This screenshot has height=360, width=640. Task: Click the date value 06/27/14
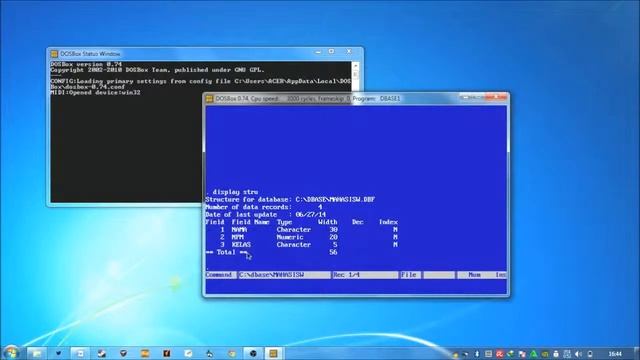pyautogui.click(x=311, y=215)
